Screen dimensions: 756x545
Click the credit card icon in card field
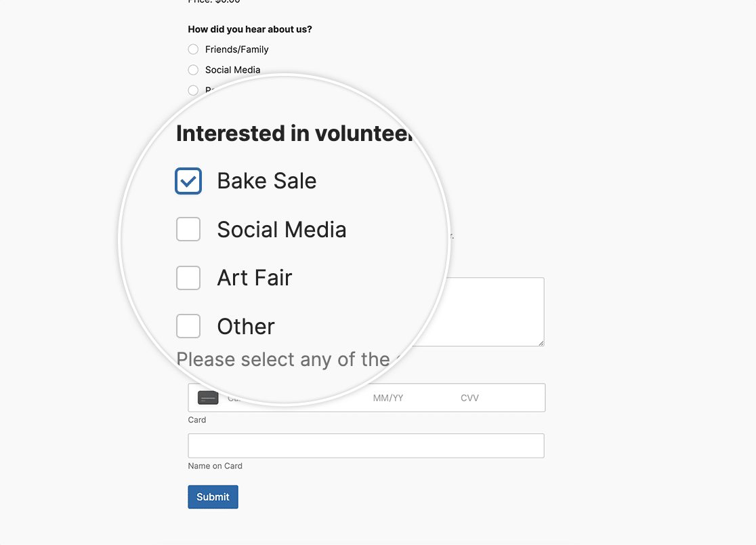pyautogui.click(x=208, y=398)
